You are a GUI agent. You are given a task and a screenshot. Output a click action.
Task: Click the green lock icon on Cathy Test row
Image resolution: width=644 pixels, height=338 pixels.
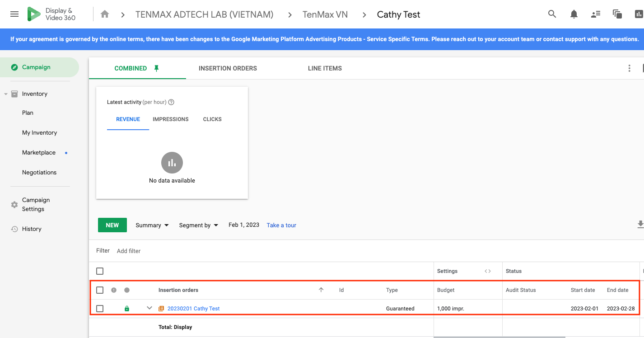[x=127, y=309]
